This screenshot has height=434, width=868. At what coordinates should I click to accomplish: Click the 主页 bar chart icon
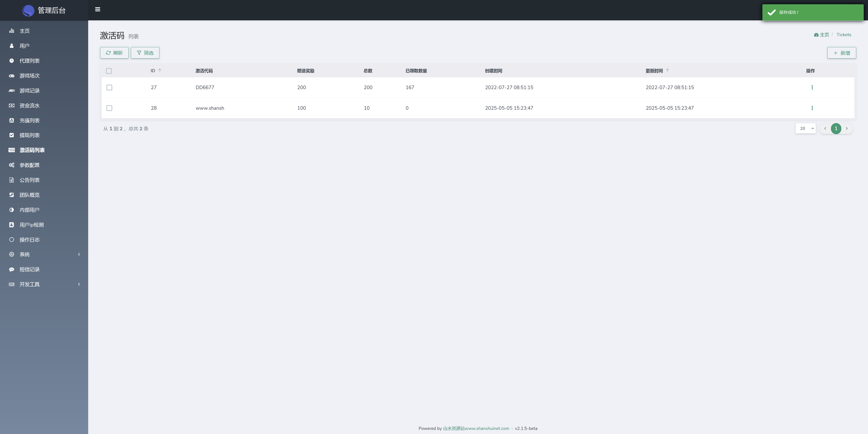tap(12, 31)
